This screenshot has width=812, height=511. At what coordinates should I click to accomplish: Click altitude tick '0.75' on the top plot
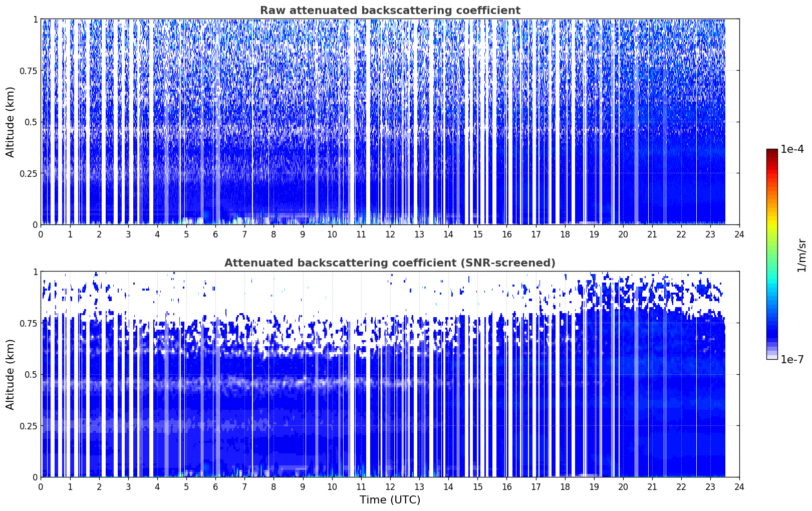[x=29, y=71]
